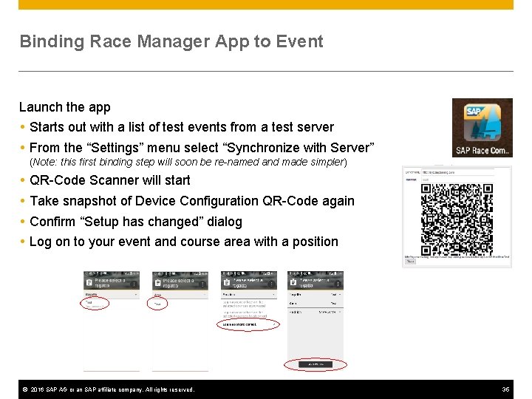Tap clipboard icon in the Area list phone screen
532x399 pixels.
pos(157,282)
